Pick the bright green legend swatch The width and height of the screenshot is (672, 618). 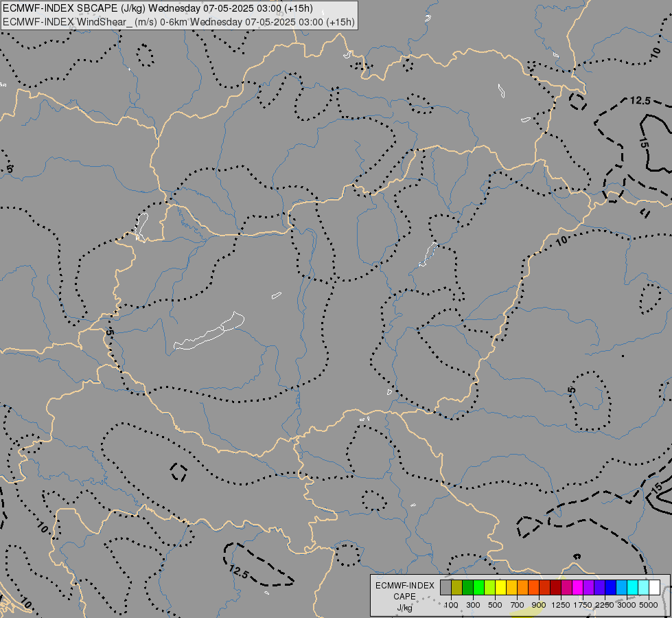pyautogui.click(x=478, y=588)
